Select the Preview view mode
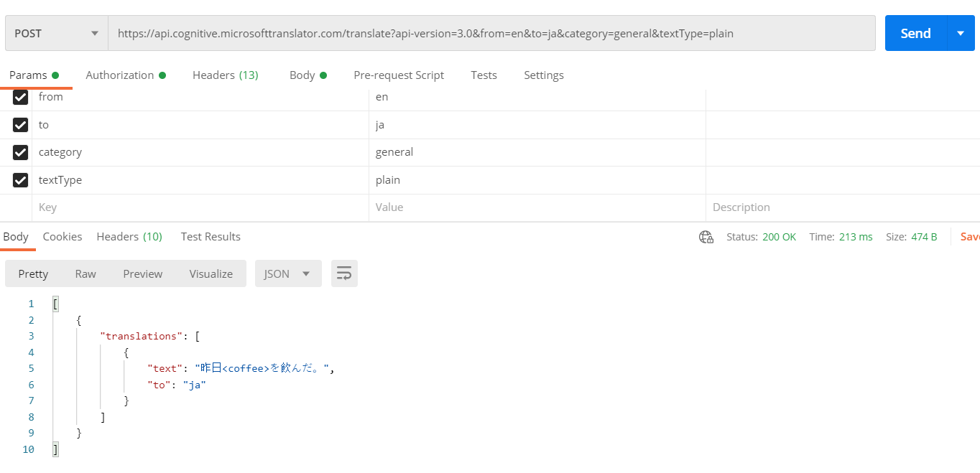 [143, 273]
